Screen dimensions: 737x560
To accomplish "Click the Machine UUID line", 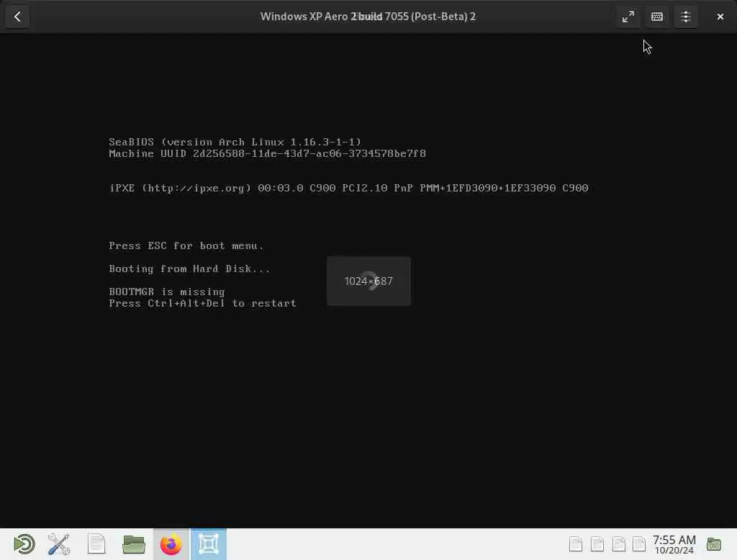I will [268, 153].
